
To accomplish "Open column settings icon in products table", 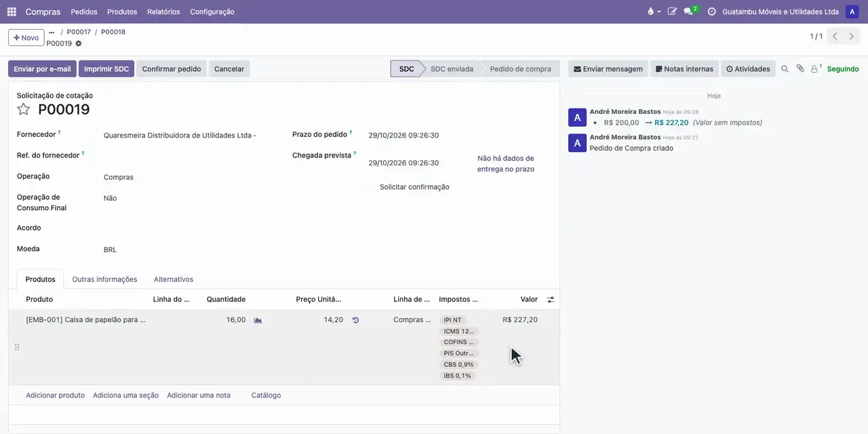I will coord(551,299).
